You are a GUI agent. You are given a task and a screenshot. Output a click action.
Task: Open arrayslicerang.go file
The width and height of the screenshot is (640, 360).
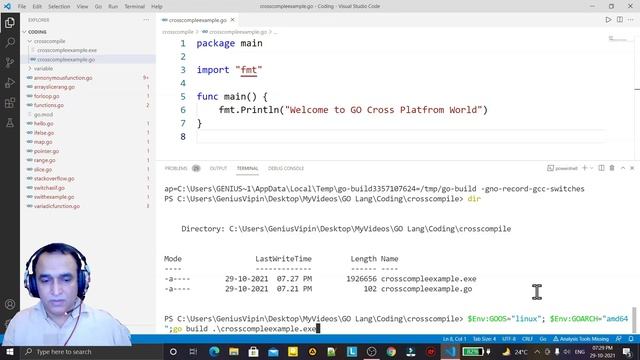point(54,87)
